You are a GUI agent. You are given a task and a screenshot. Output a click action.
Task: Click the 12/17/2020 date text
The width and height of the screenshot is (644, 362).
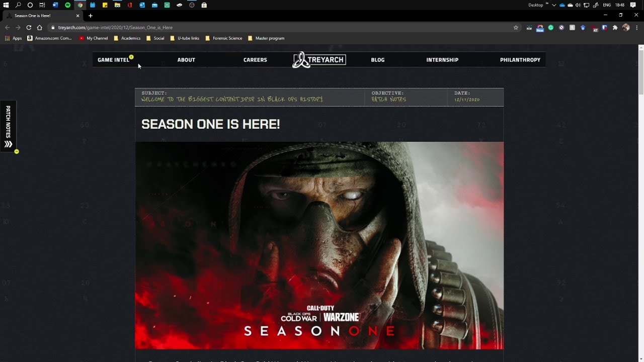467,100
